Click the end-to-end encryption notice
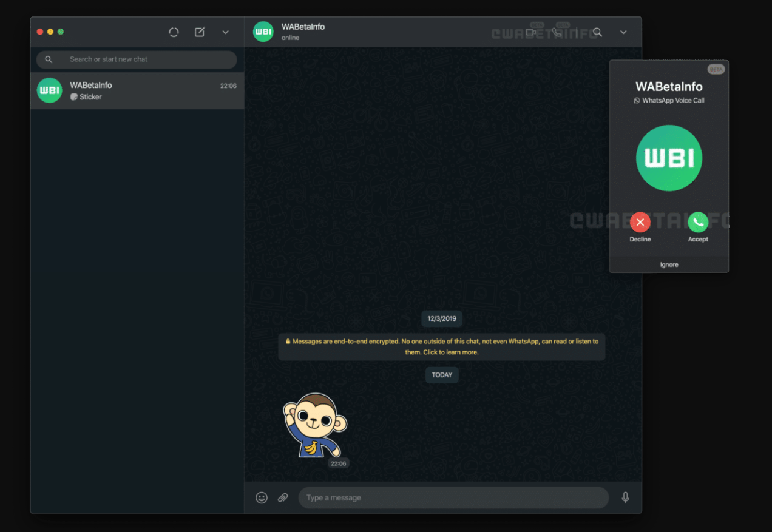This screenshot has height=532, width=772. click(x=442, y=346)
